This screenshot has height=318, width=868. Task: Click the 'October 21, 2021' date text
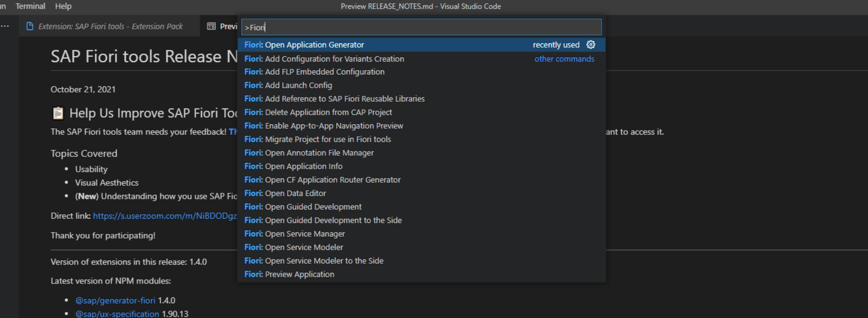coord(83,89)
